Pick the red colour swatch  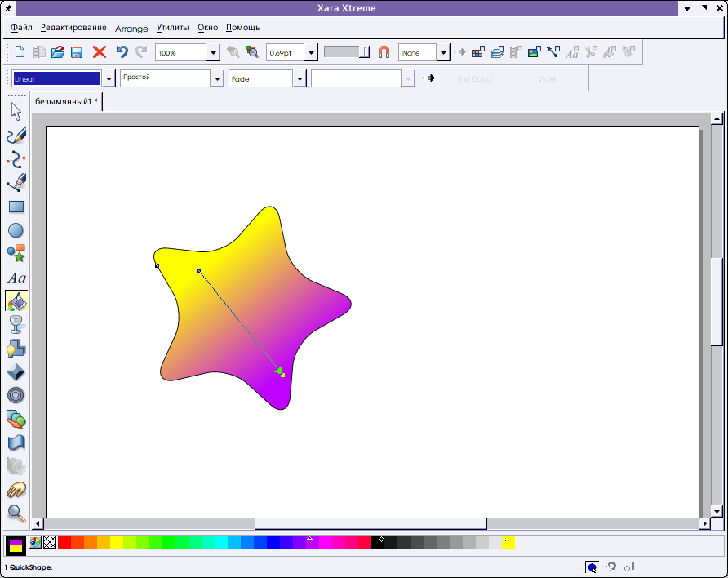coord(64,541)
